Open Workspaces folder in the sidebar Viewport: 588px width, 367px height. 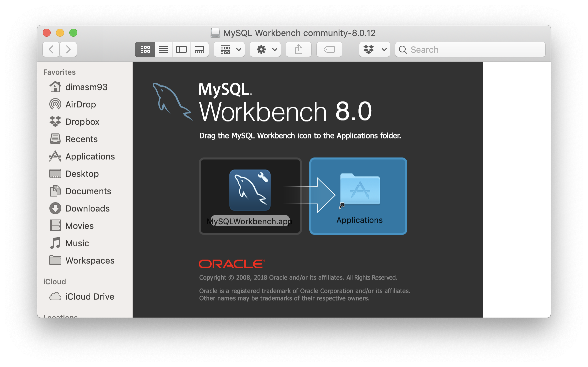(x=82, y=261)
